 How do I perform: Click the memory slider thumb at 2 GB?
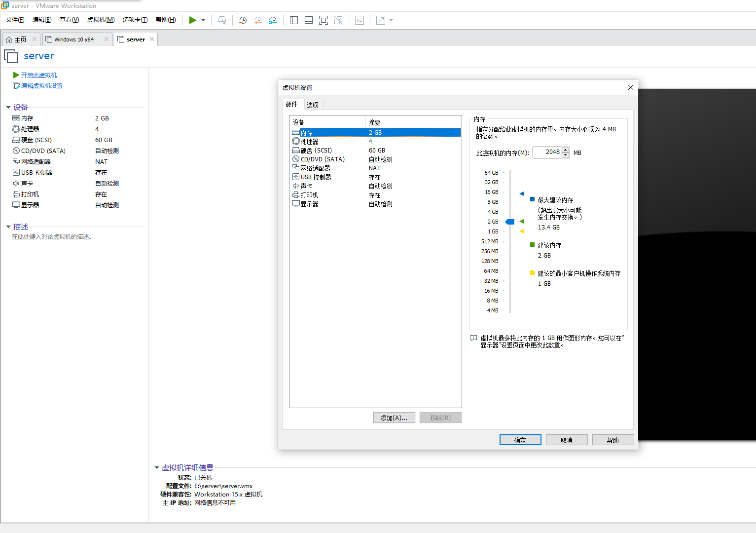pyautogui.click(x=510, y=222)
